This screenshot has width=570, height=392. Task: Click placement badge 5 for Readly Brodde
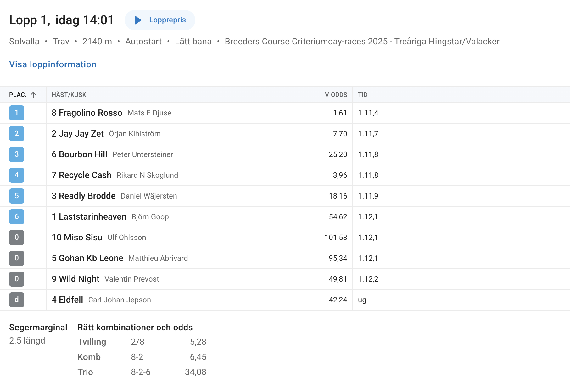[17, 196]
